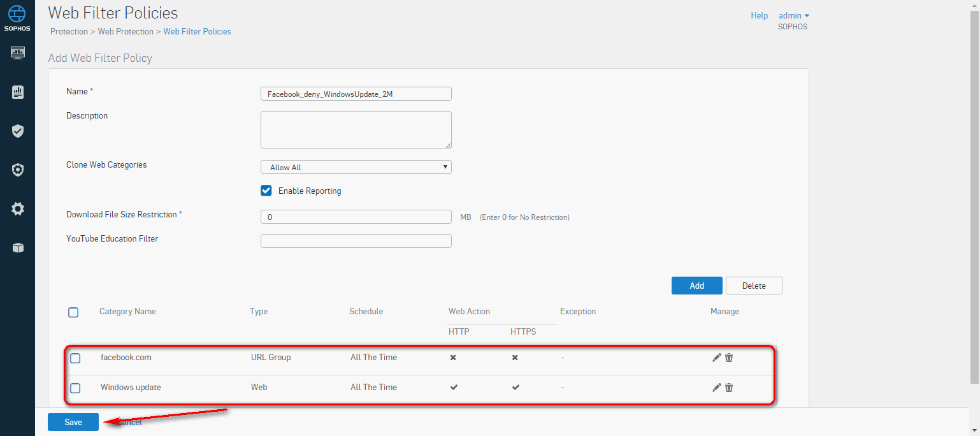
Task: Open the gear settings sidebar icon
Action: [x=18, y=208]
